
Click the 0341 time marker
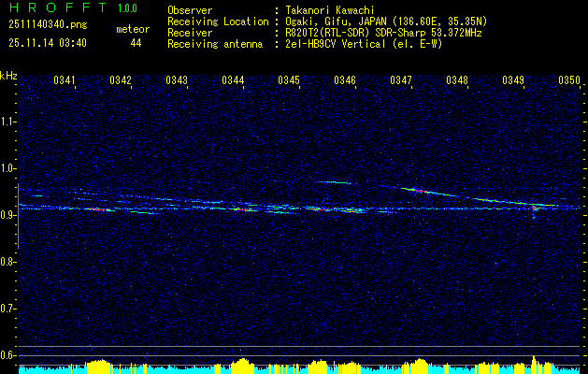pyautogui.click(x=65, y=81)
